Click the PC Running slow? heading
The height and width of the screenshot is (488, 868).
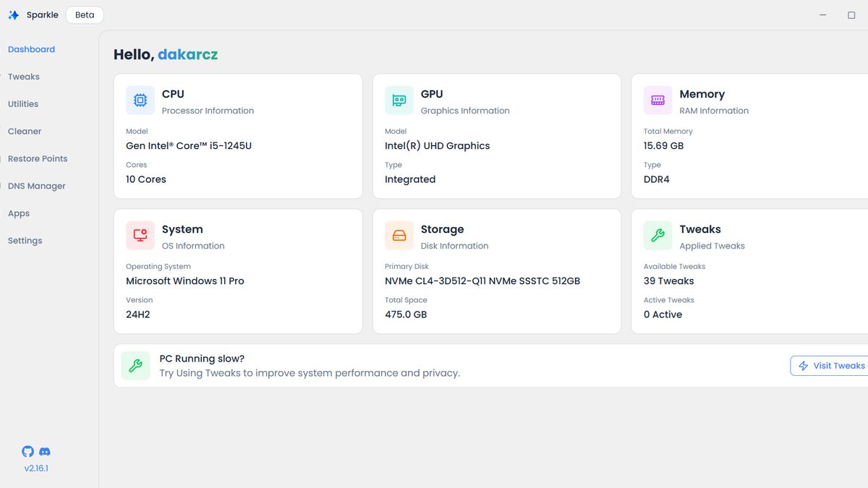click(203, 359)
